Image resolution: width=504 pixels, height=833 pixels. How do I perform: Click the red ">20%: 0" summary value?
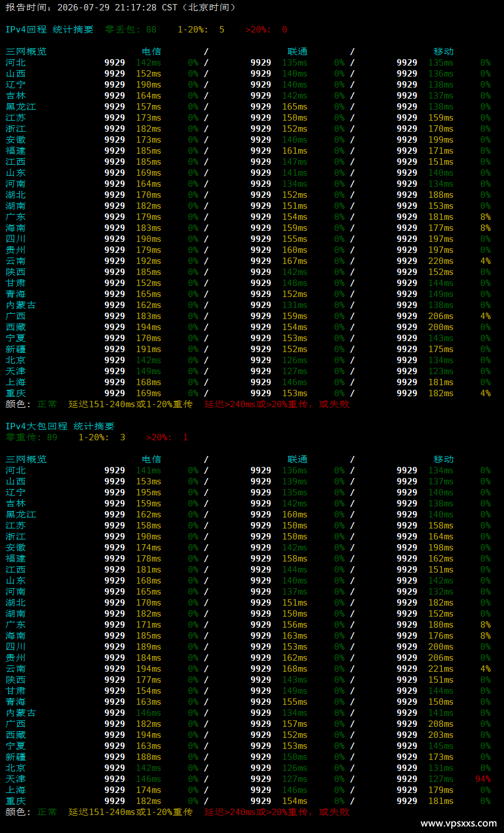click(266, 30)
